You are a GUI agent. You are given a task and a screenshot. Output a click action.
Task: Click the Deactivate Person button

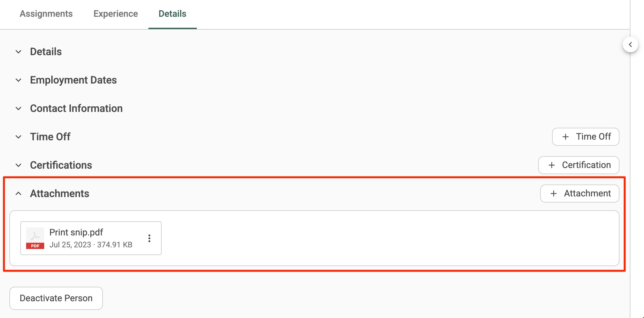click(56, 298)
